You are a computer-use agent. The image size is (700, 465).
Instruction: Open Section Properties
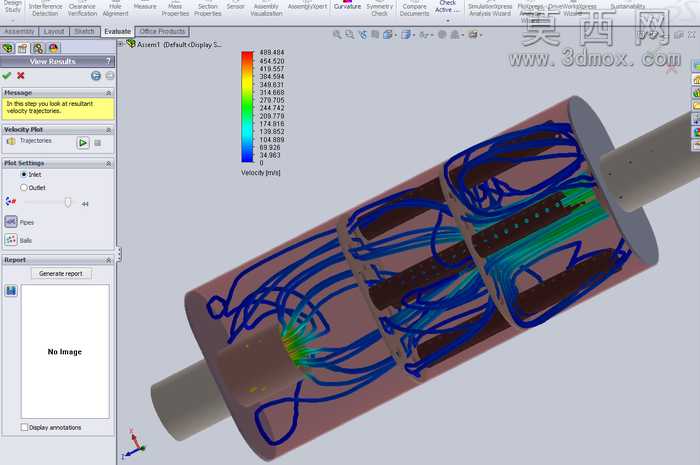point(208,9)
